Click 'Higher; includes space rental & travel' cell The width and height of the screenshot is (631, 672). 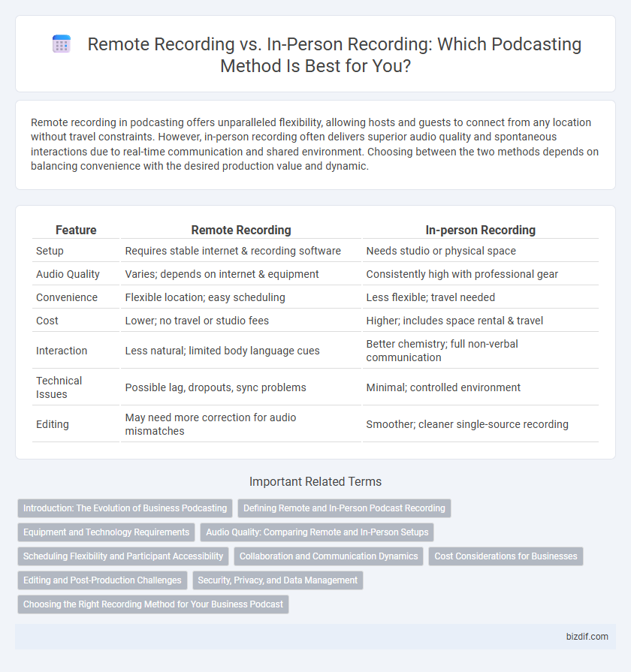[x=481, y=320]
